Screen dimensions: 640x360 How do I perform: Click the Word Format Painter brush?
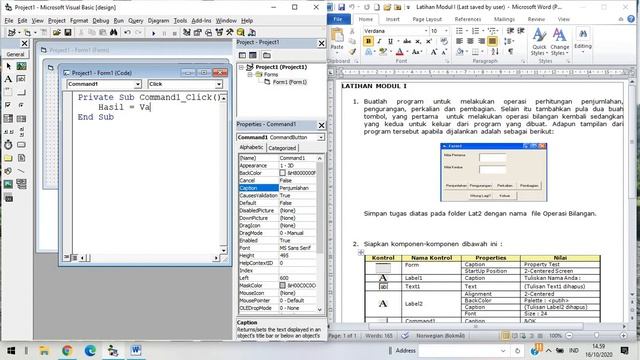[353, 52]
